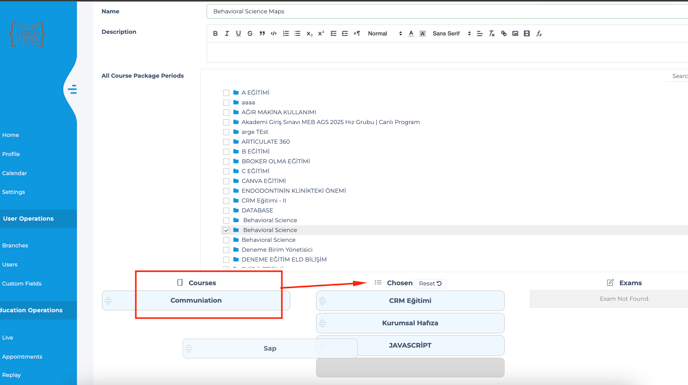This screenshot has height=385, width=688.
Task: Insert a blockquote in the description
Action: pyautogui.click(x=262, y=33)
